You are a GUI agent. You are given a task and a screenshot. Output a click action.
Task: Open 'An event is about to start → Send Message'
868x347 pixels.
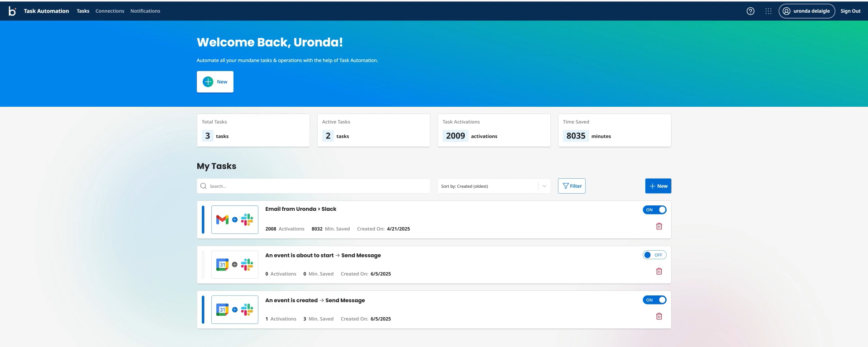tap(323, 256)
